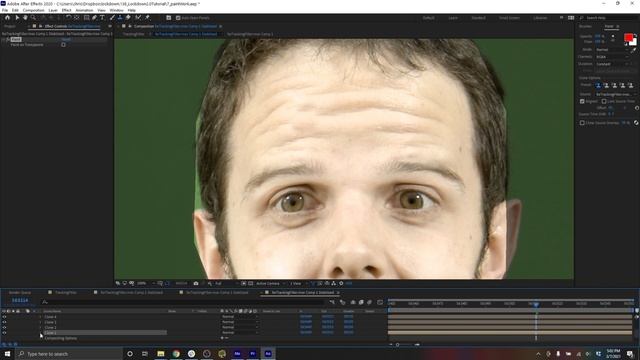Toggle Lock Source Time checkbox
This screenshot has width=640, height=360.
[604, 101]
